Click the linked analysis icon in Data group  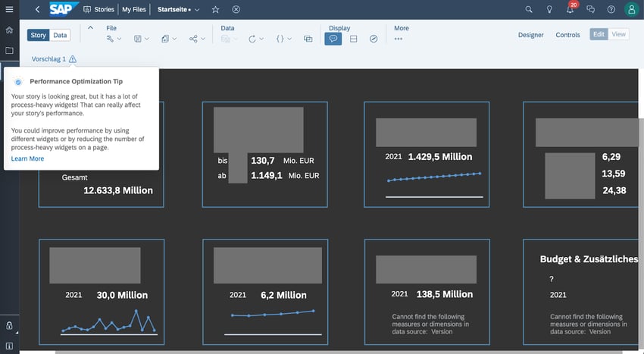coord(308,39)
